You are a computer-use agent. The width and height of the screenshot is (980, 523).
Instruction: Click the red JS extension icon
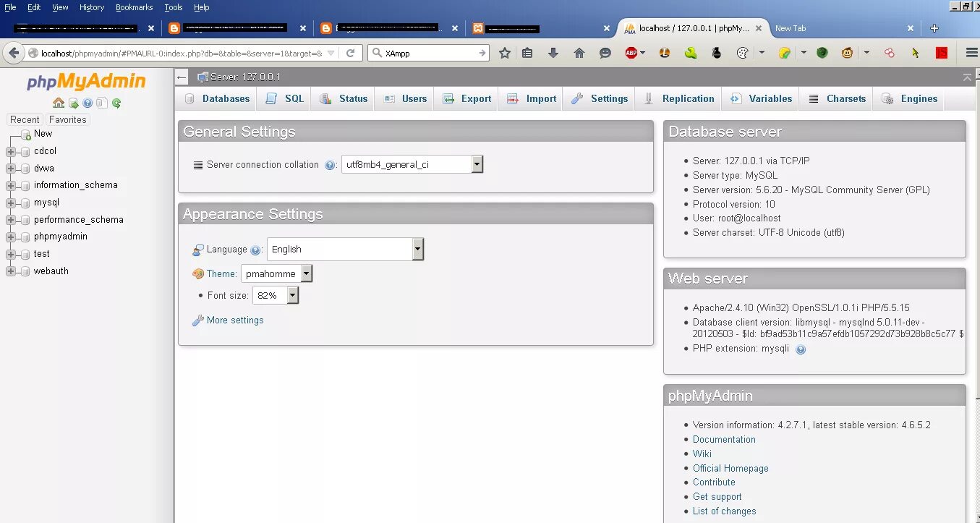pyautogui.click(x=942, y=53)
